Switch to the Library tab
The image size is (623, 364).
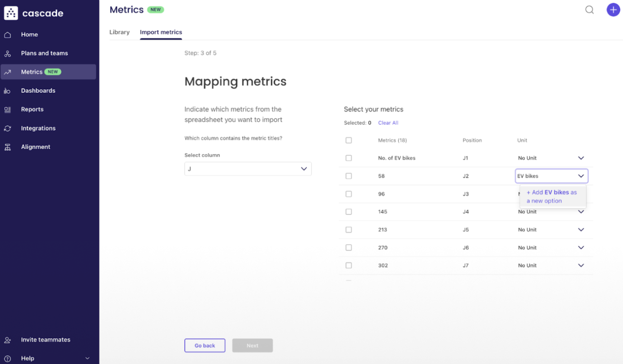click(x=119, y=32)
